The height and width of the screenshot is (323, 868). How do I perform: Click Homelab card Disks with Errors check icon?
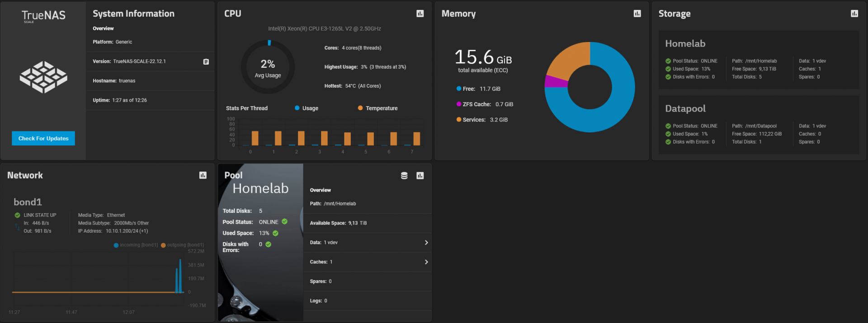coord(668,77)
